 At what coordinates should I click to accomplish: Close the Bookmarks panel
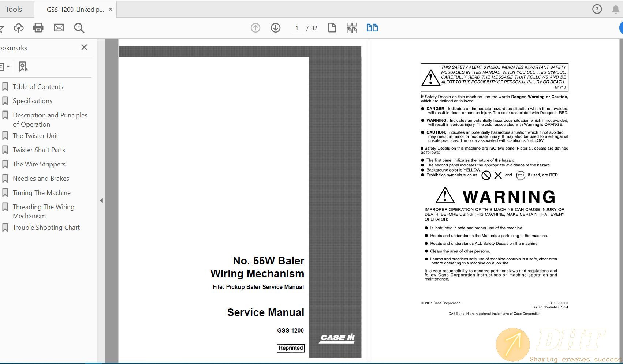pos(84,47)
